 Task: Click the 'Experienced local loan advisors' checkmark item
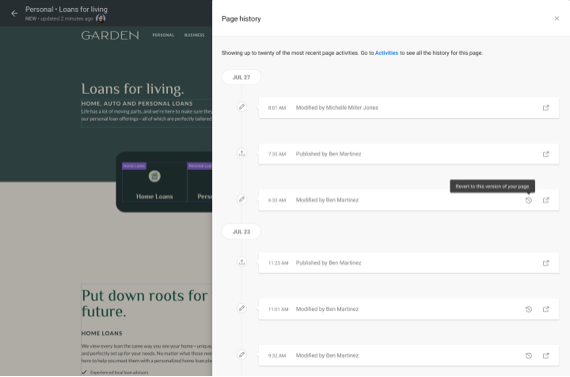point(115,372)
